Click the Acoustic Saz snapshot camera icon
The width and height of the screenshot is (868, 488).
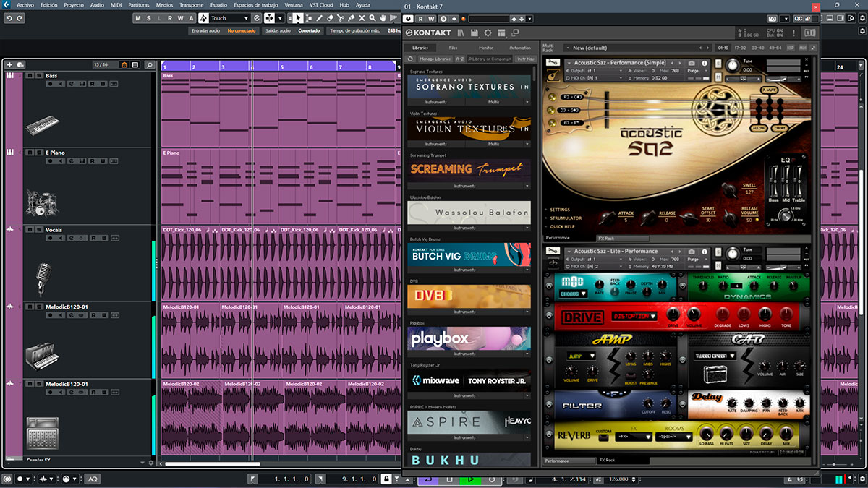coord(691,63)
